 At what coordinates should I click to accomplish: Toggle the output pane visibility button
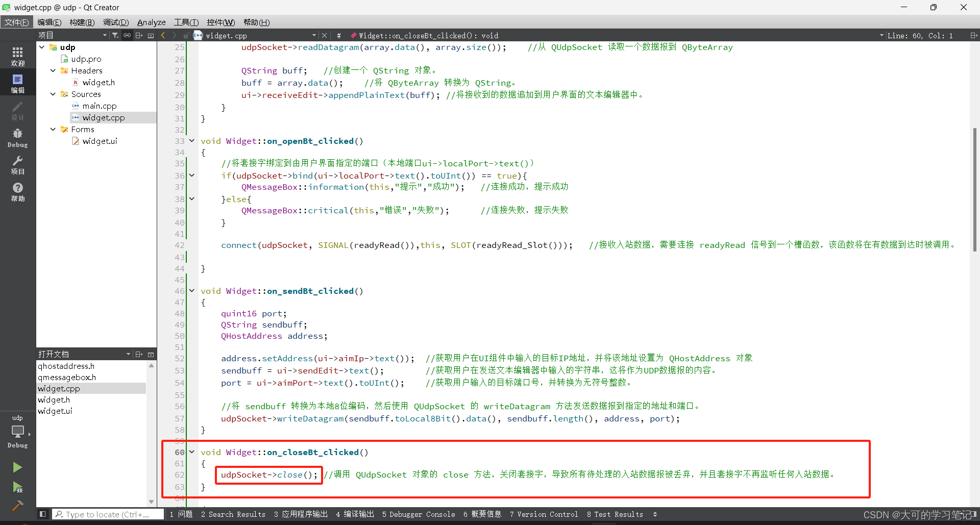pyautogui.click(x=42, y=514)
